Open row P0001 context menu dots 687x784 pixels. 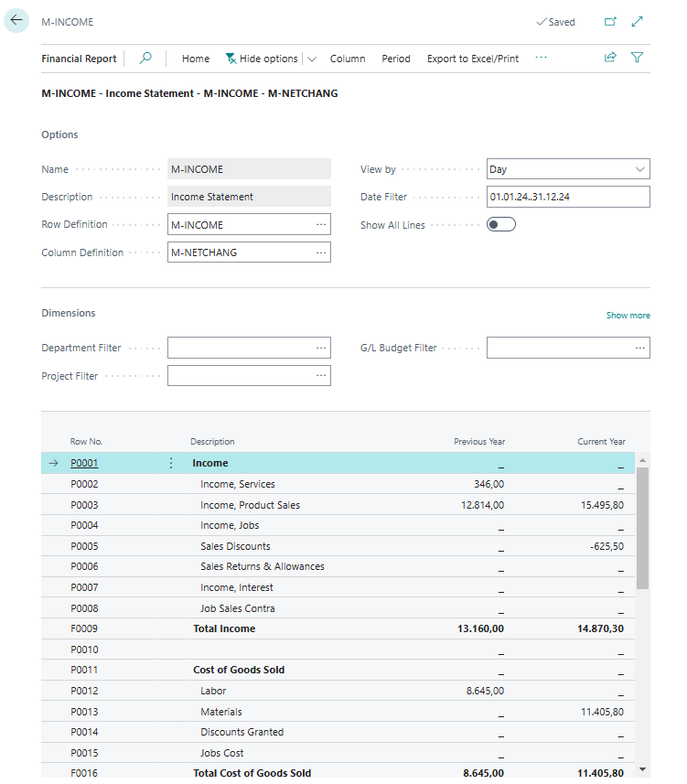[171, 463]
